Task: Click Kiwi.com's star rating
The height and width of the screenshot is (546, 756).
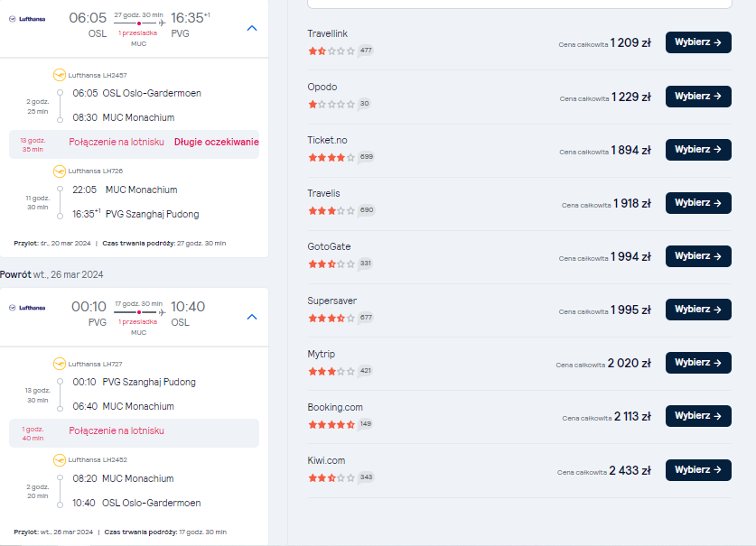Action: [331, 478]
